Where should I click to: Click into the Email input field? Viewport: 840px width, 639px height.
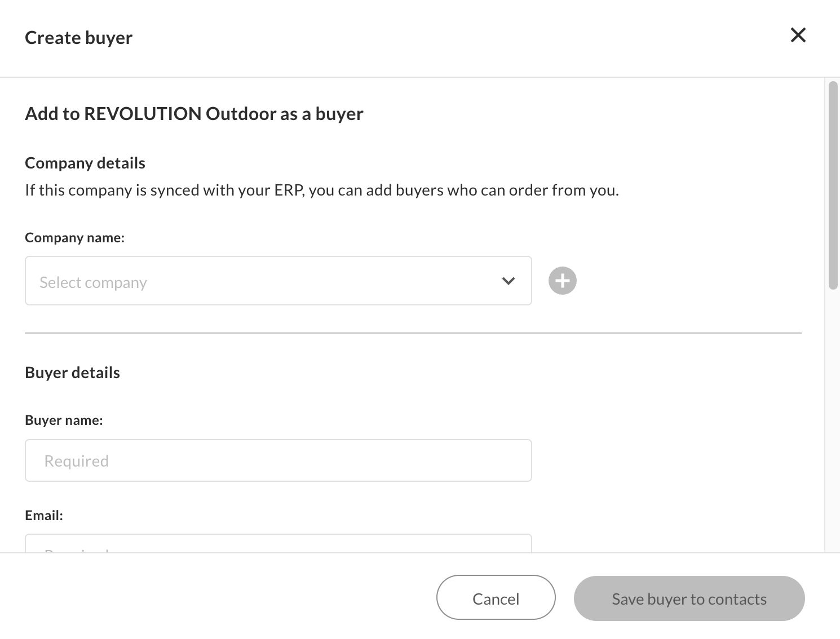[x=278, y=544]
